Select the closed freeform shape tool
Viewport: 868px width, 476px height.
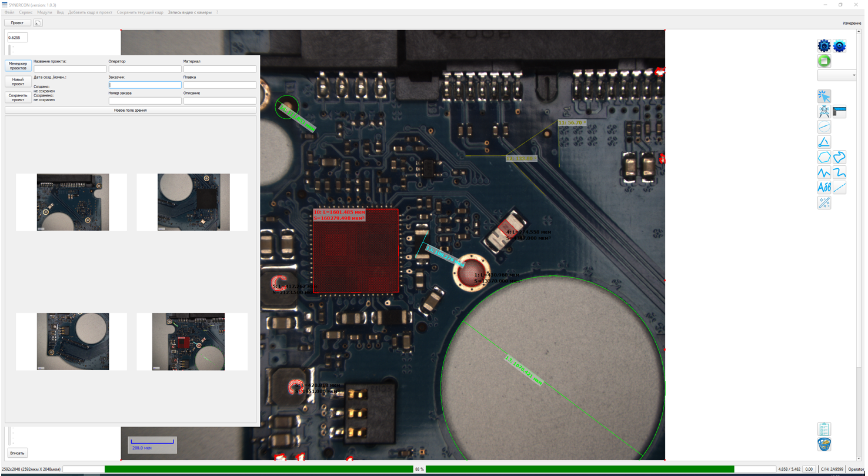coord(839,157)
